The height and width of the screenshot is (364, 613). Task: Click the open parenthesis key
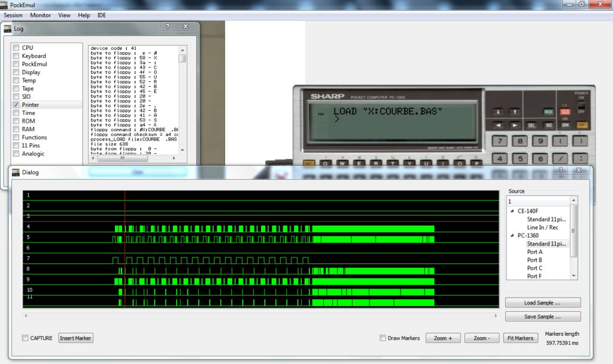[x=560, y=141]
